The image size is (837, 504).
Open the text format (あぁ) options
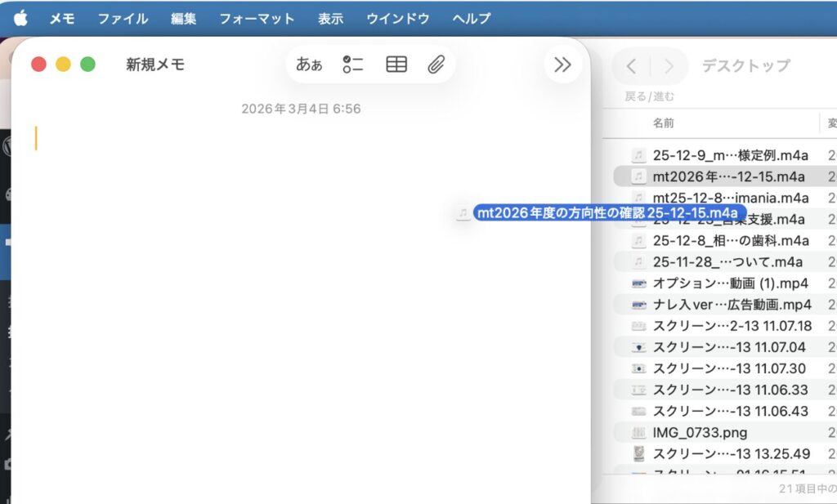point(309,65)
